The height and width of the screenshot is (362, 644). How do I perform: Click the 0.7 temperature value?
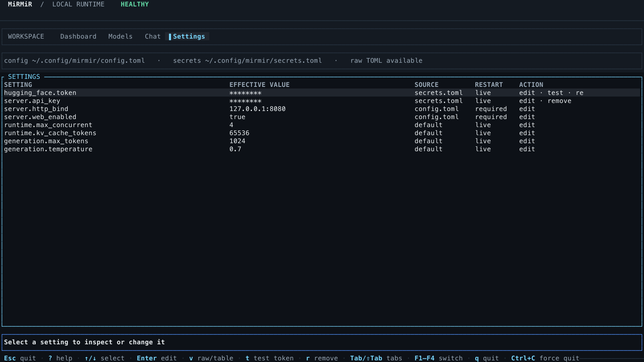pyautogui.click(x=235, y=149)
